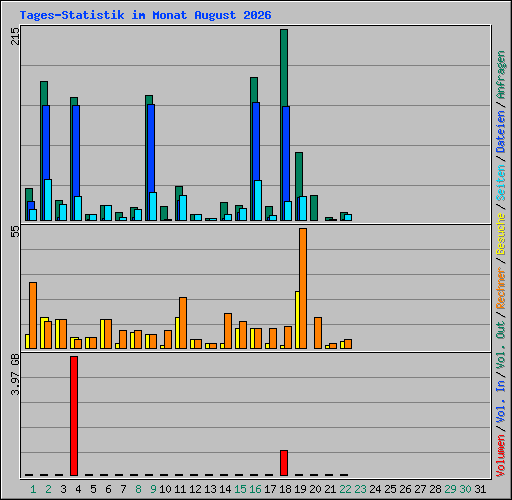The image size is (512, 500).
Task: Click day label '3' on x-axis
Action: [x=63, y=489]
